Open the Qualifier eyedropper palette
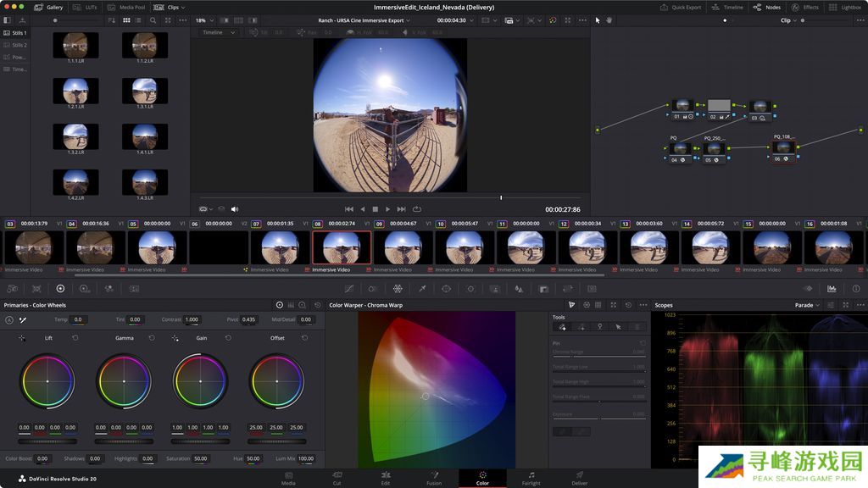This screenshot has width=868, height=488. 421,289
